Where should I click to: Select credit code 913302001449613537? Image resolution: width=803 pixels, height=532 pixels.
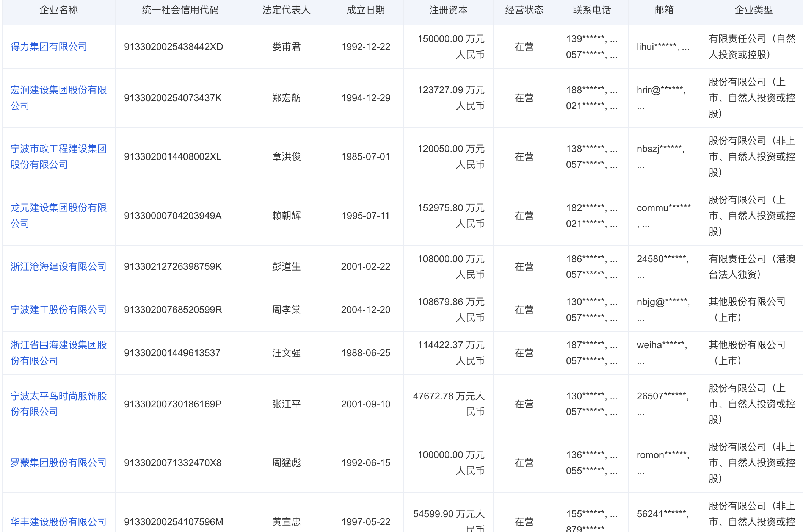172,353
